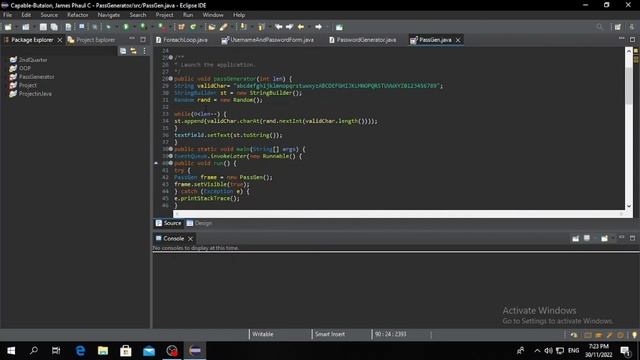
Task: Go back with yellow Back arrow
Action: (x=301, y=27)
